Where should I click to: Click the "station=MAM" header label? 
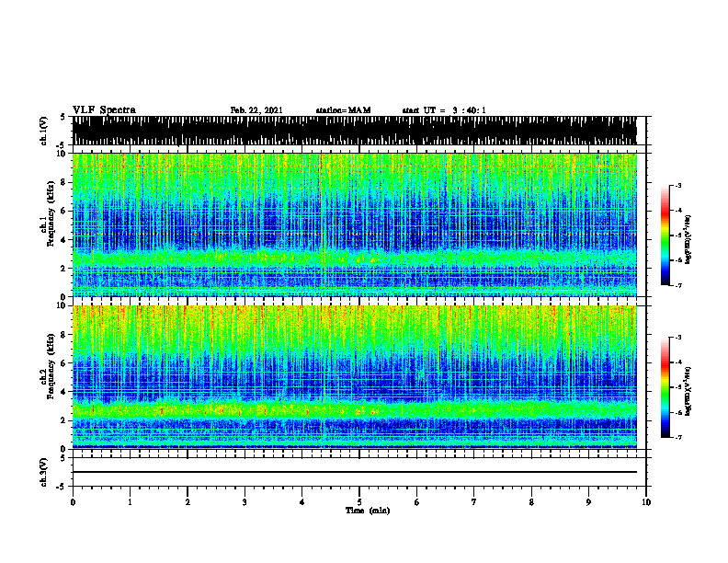pyautogui.click(x=344, y=110)
